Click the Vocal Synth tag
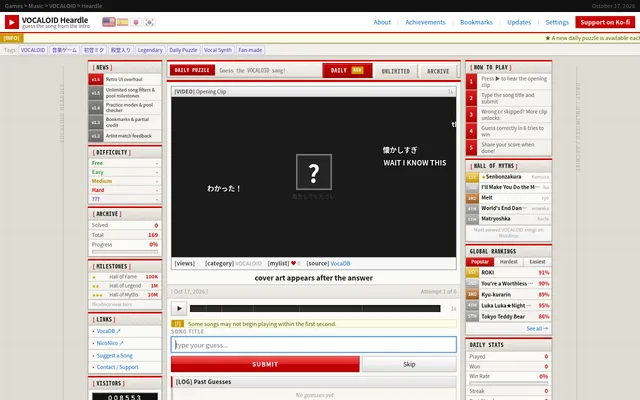 [x=218, y=50]
